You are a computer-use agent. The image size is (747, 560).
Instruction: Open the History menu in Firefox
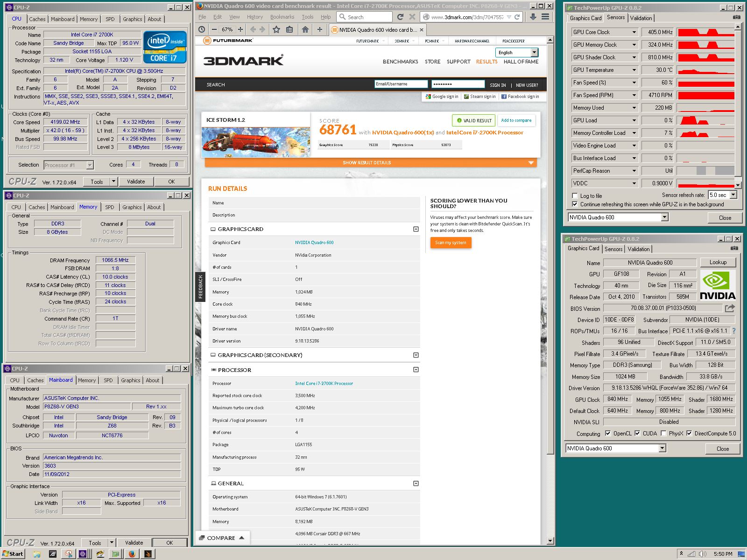(255, 17)
